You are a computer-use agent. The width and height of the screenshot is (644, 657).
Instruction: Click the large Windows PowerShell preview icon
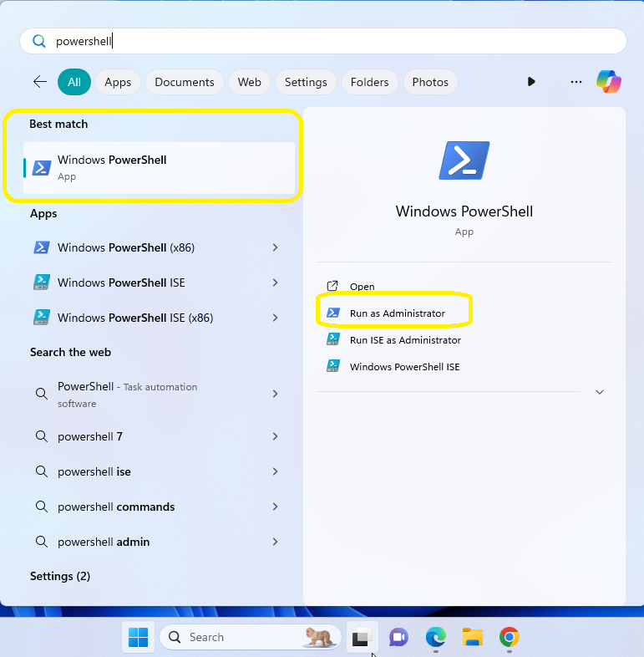464,160
